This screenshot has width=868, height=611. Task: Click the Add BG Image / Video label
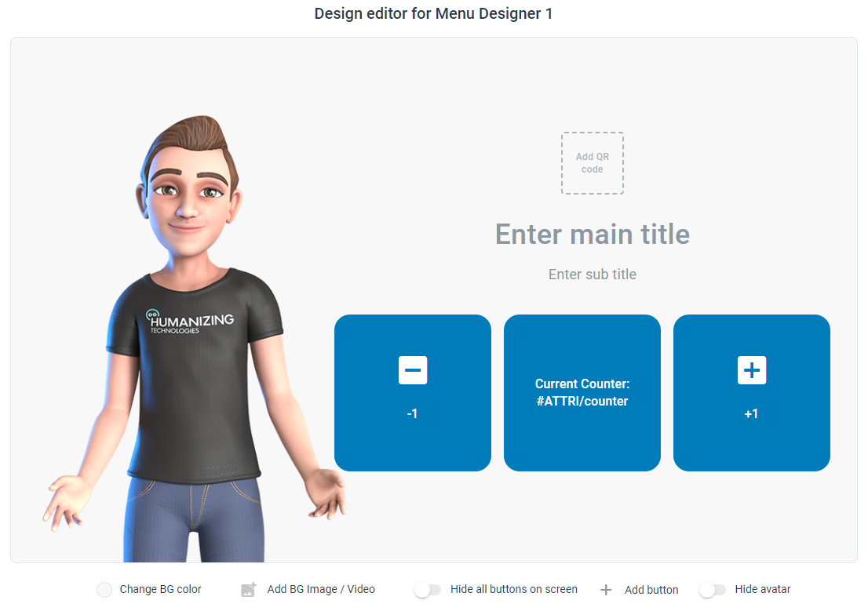click(x=321, y=589)
